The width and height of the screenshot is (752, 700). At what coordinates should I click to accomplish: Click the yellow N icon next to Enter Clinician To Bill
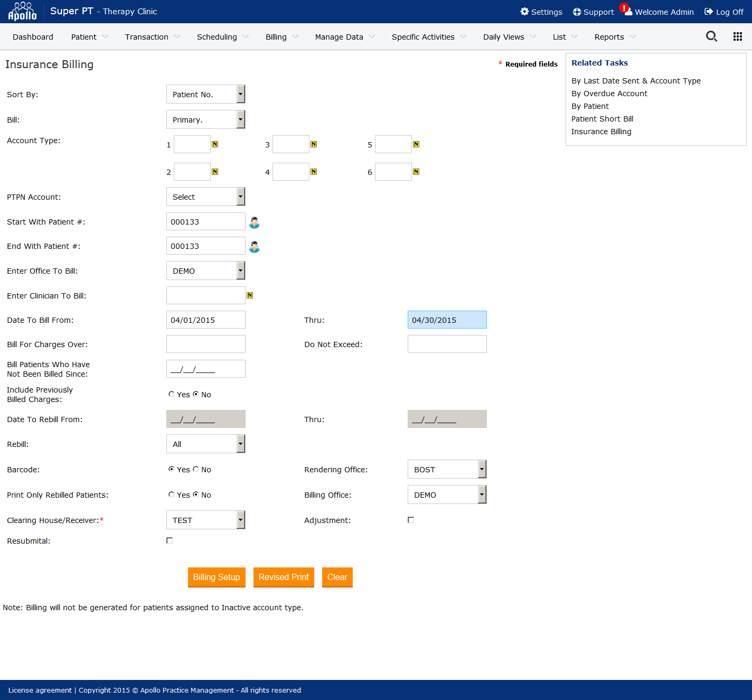tap(250, 295)
